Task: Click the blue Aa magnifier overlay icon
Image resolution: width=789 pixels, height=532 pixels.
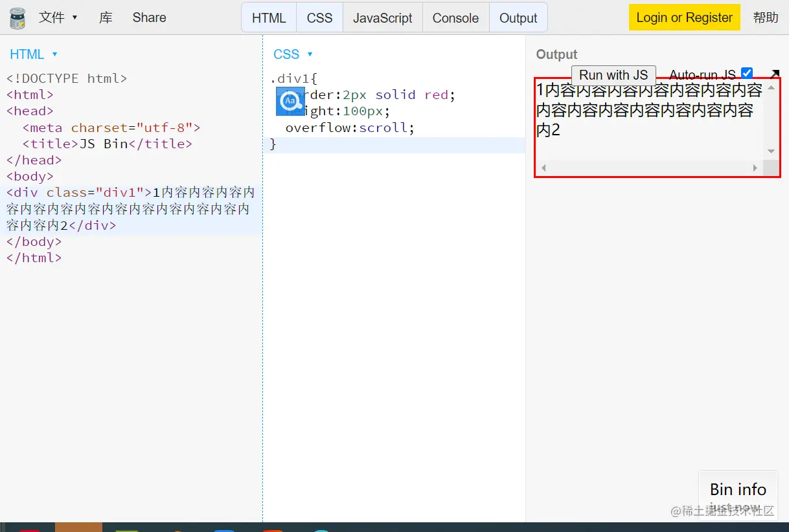Action: pos(290,101)
